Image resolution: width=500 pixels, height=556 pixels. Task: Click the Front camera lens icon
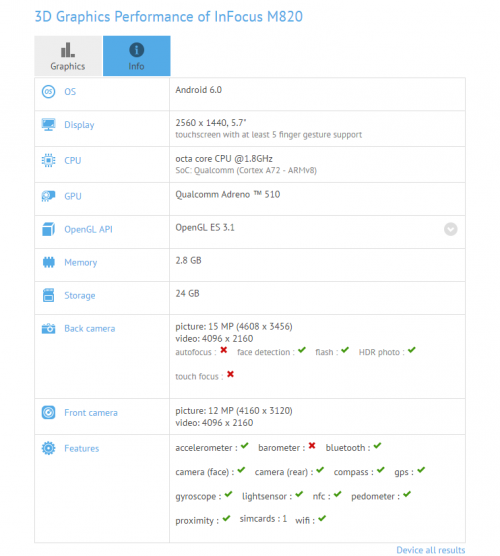point(49,412)
